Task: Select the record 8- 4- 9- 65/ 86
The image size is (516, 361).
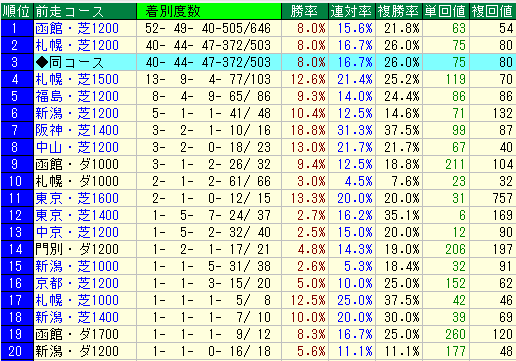Action: click(211, 96)
